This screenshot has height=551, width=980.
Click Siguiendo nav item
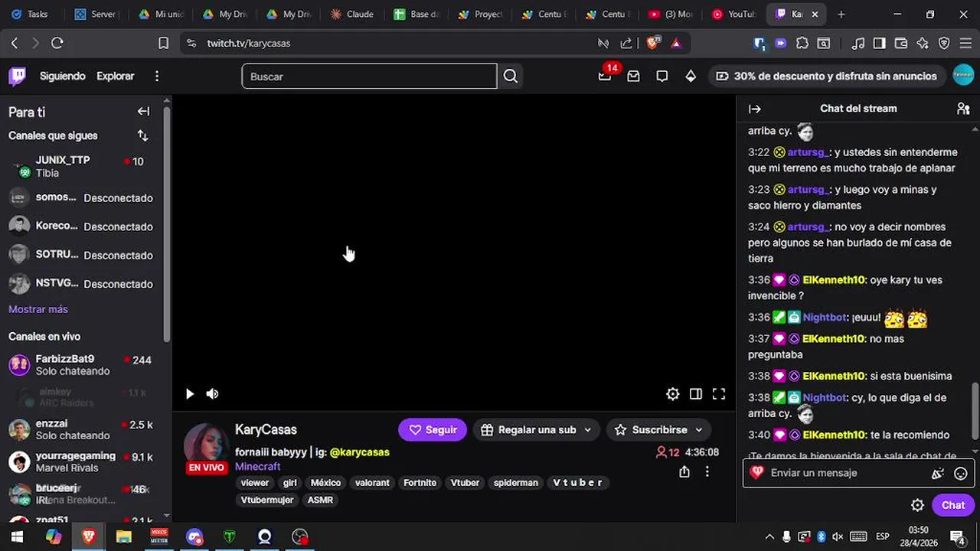[63, 76]
